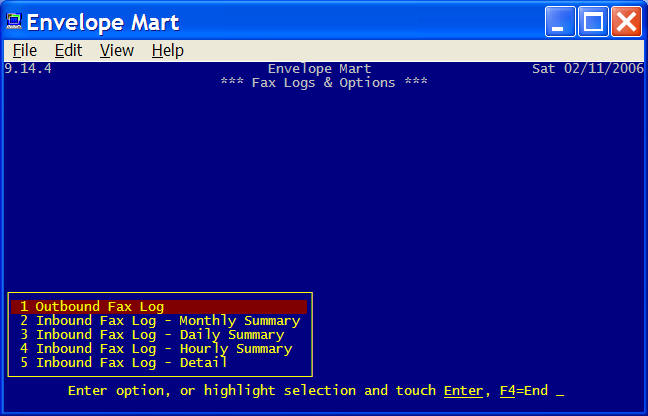Viewport: 648px width, 416px height.
Task: Click the version number 9.14.4
Action: pos(28,69)
